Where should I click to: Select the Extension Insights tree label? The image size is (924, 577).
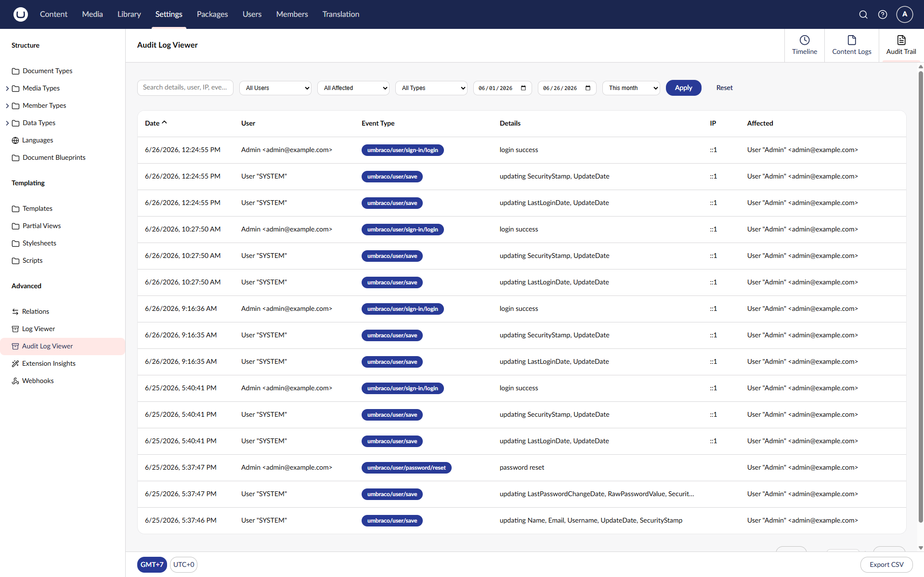pos(49,364)
